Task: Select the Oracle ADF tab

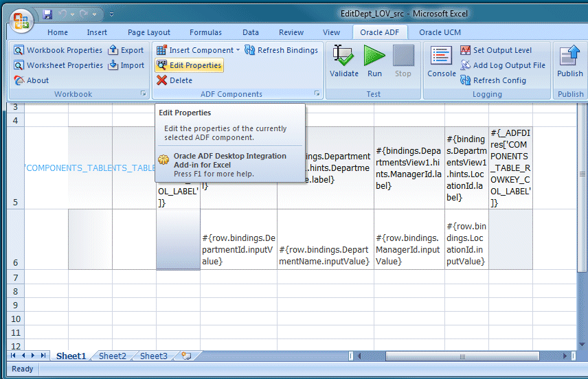Action: 379,33
